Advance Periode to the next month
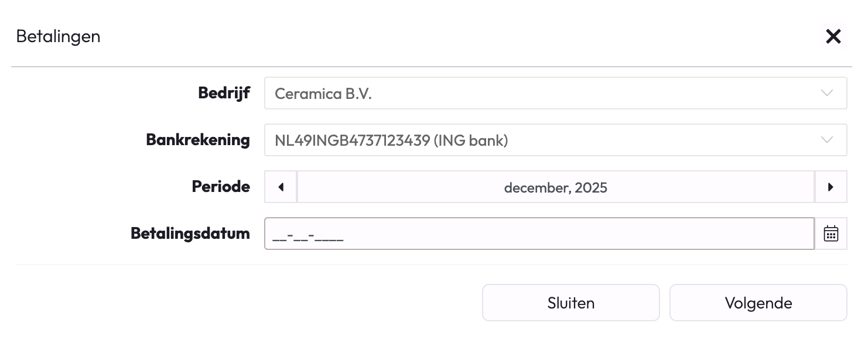The image size is (868, 350). 831,187
